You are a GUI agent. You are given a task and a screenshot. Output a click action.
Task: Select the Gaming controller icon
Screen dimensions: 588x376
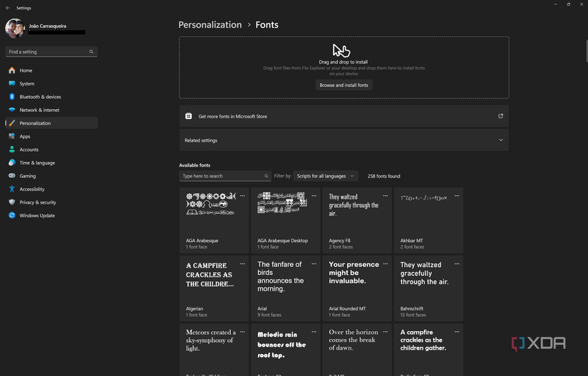click(12, 176)
